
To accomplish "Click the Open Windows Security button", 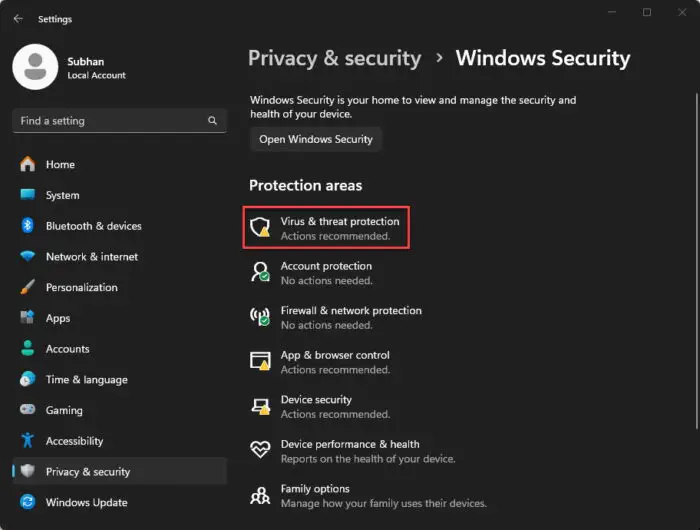I will point(316,139).
